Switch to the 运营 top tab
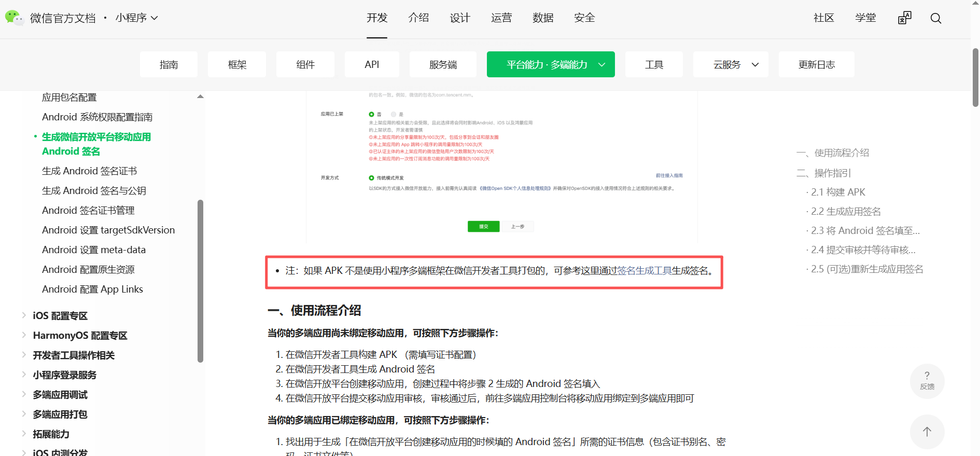 click(x=501, y=18)
